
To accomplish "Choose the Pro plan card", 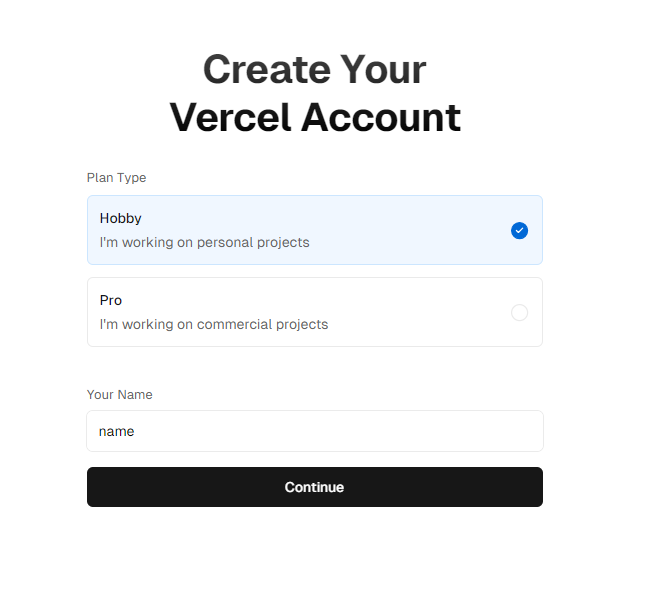I will click(x=315, y=312).
